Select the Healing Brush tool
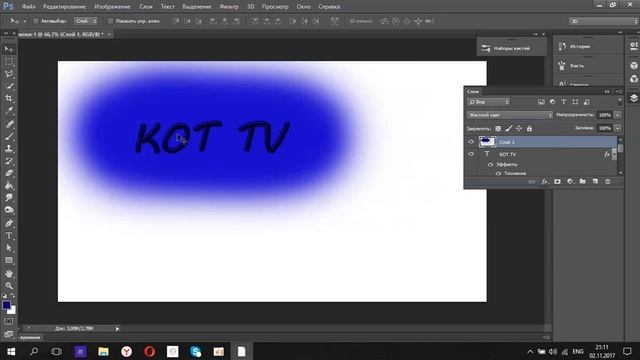The height and width of the screenshot is (360, 640). pos(9,124)
